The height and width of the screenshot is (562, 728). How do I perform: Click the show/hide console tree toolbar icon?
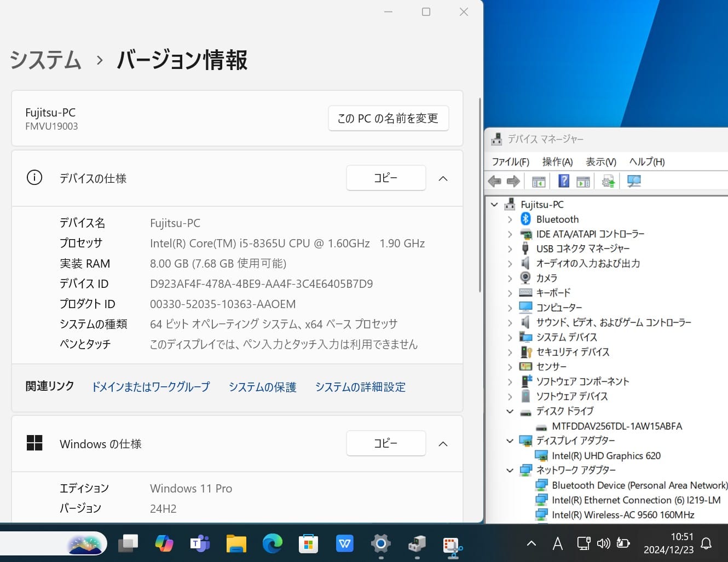539,181
